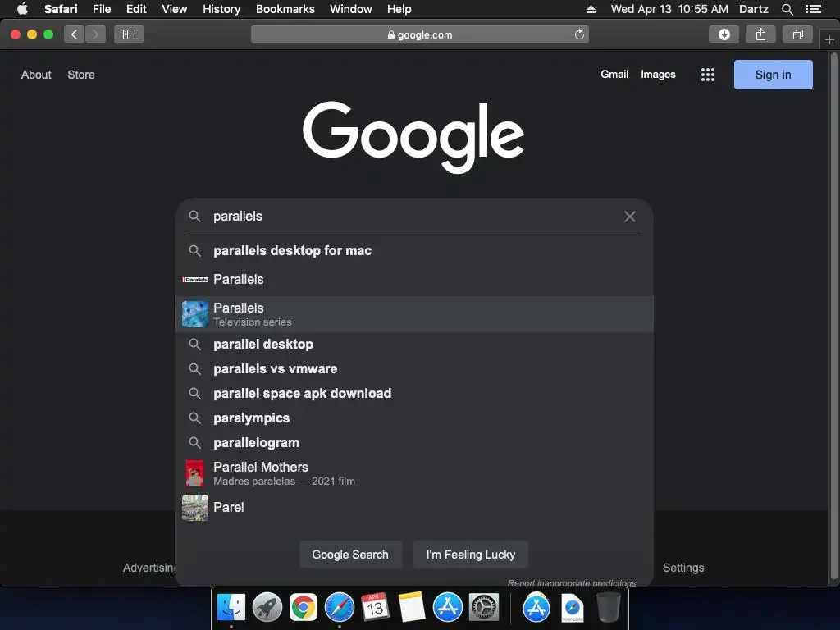Clear the search box with X
840x630 pixels.
click(630, 217)
